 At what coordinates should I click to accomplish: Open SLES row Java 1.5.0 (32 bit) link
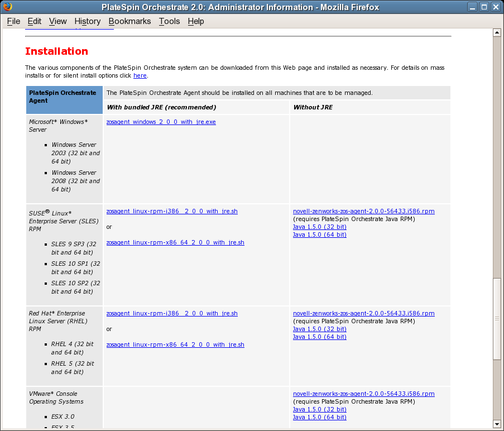pyautogui.click(x=319, y=227)
